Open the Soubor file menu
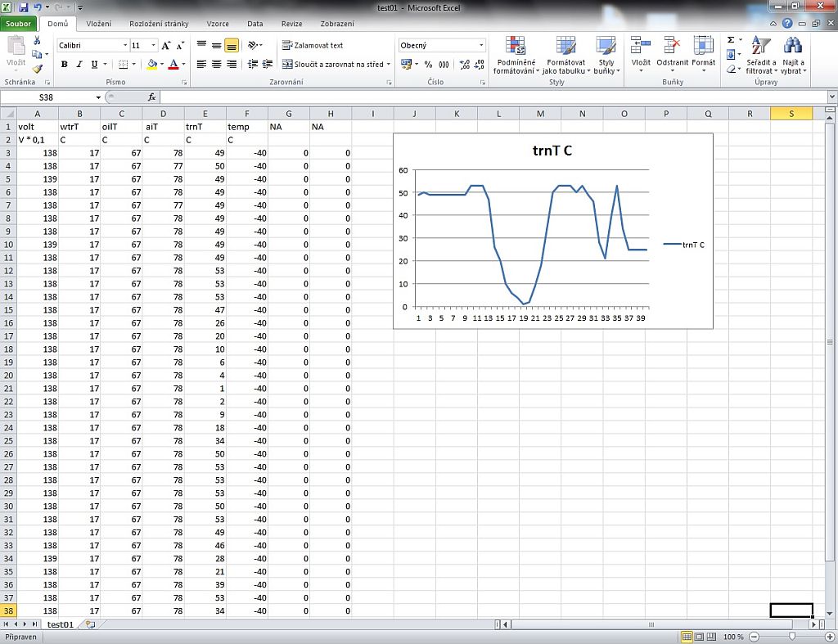Image resolution: width=838 pixels, height=644 pixels. 18,25
